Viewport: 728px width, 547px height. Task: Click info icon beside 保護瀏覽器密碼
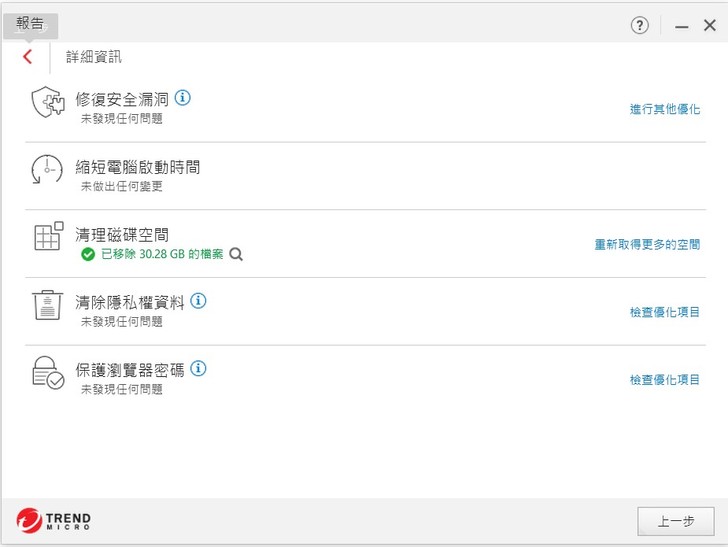(x=198, y=368)
